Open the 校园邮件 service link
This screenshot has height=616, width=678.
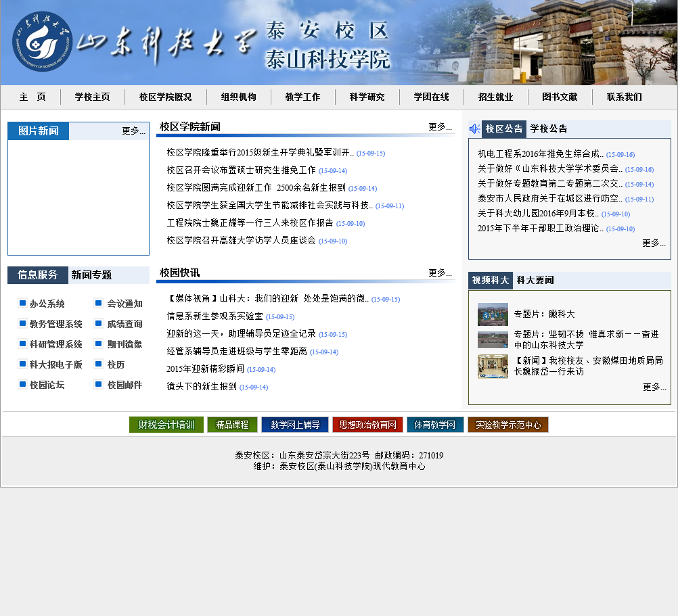point(125,385)
